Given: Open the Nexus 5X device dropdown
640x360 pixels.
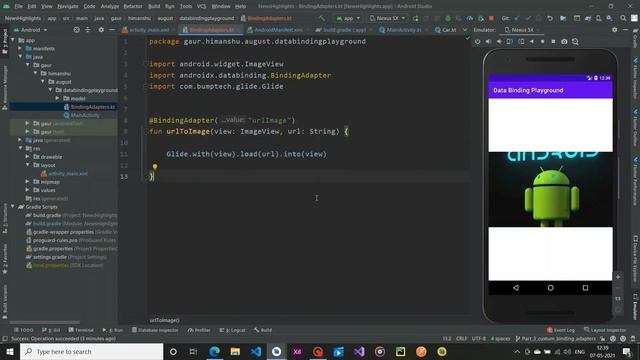Looking at the screenshot, I should [387, 18].
